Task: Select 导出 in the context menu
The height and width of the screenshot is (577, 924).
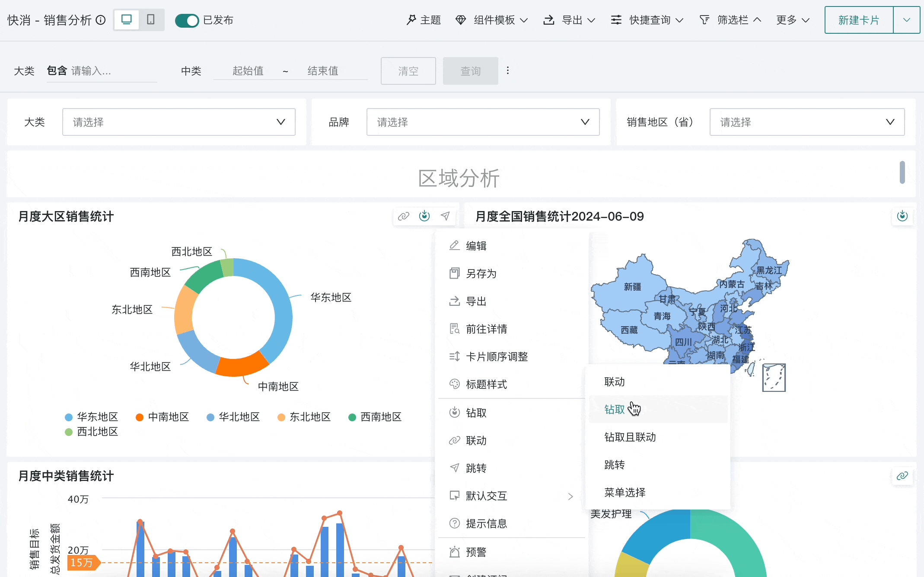Action: 512,301
